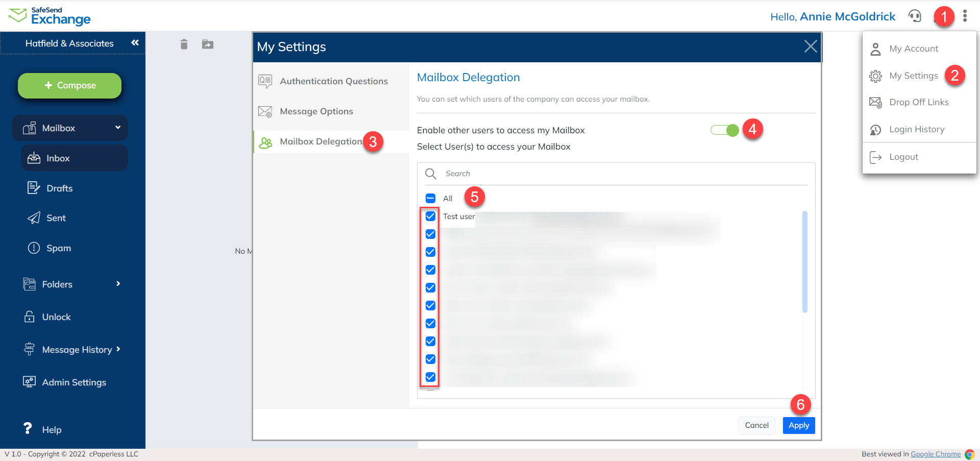Image resolution: width=980 pixels, height=461 pixels.
Task: Open Login History from the menu
Action: (917, 129)
